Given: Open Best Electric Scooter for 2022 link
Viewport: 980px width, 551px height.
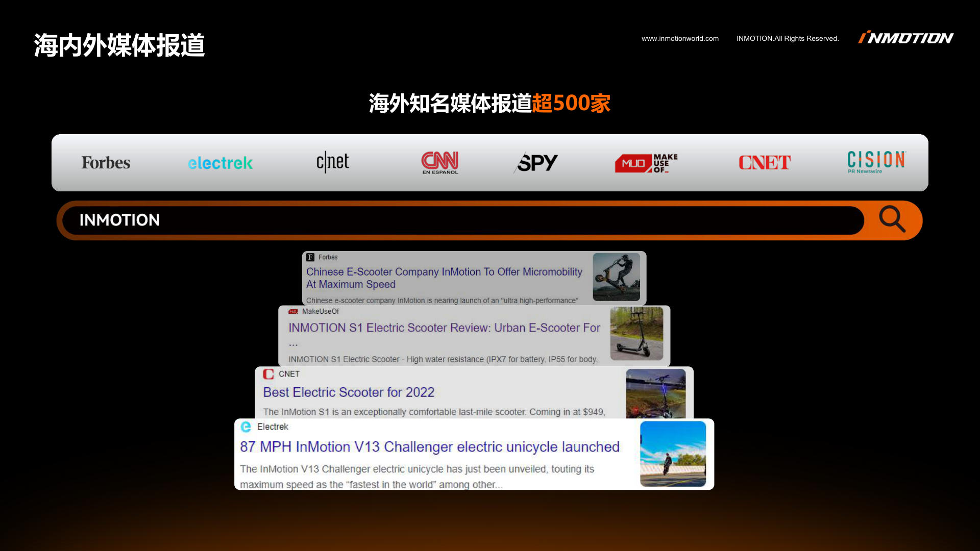Looking at the screenshot, I should (x=349, y=392).
